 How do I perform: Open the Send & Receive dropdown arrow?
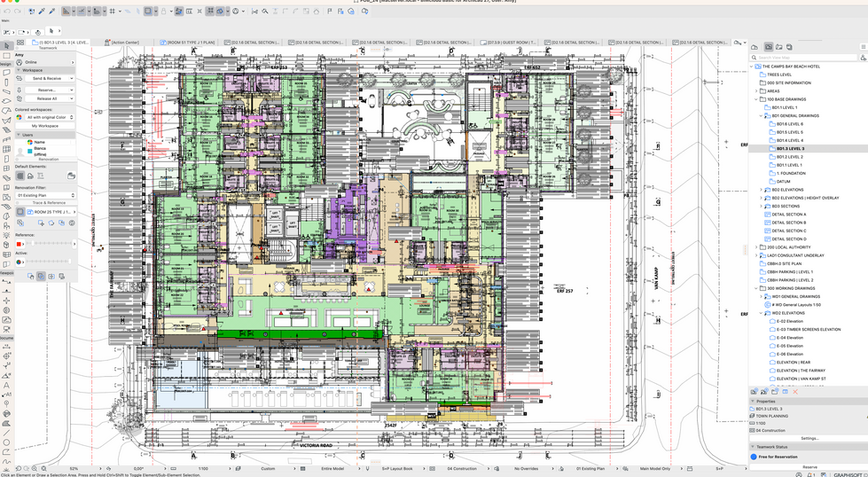[72, 79]
